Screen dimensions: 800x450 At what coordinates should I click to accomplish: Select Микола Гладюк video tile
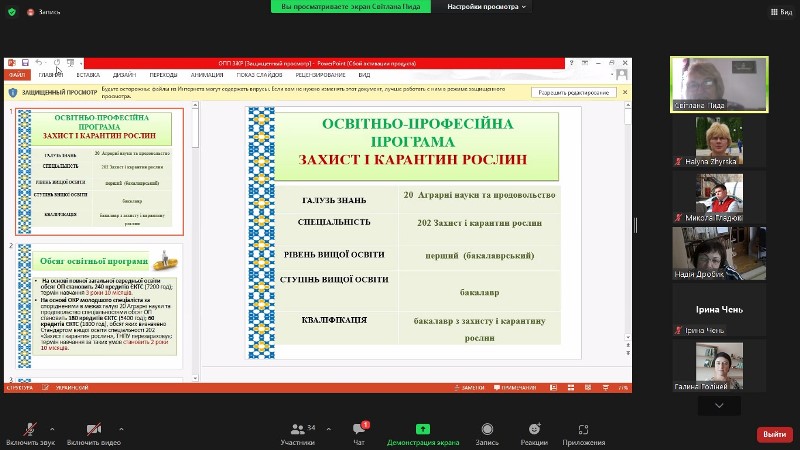(x=719, y=197)
